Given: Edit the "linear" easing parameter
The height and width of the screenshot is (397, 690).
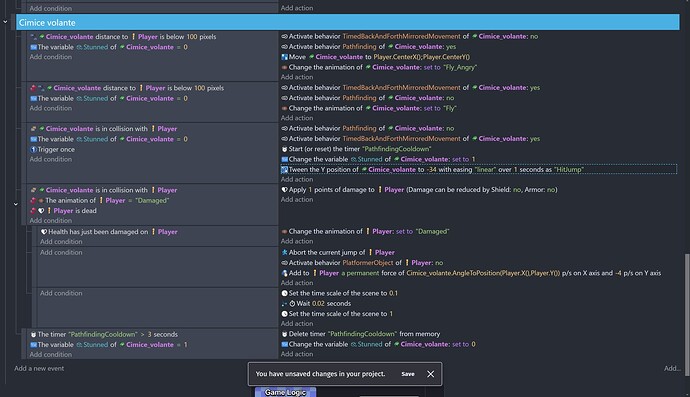Looking at the screenshot, I should [485, 169].
